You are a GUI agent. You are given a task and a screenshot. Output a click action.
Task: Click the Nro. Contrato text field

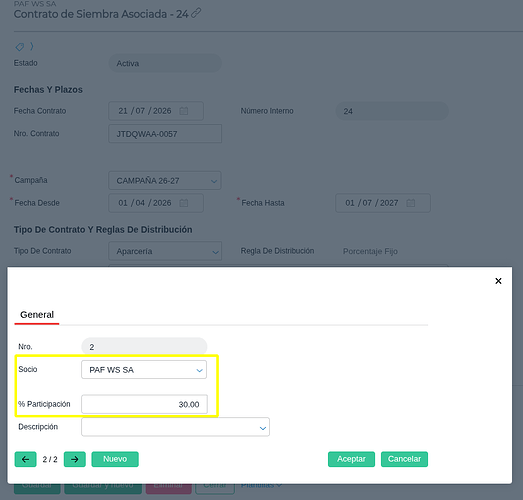tap(165, 134)
